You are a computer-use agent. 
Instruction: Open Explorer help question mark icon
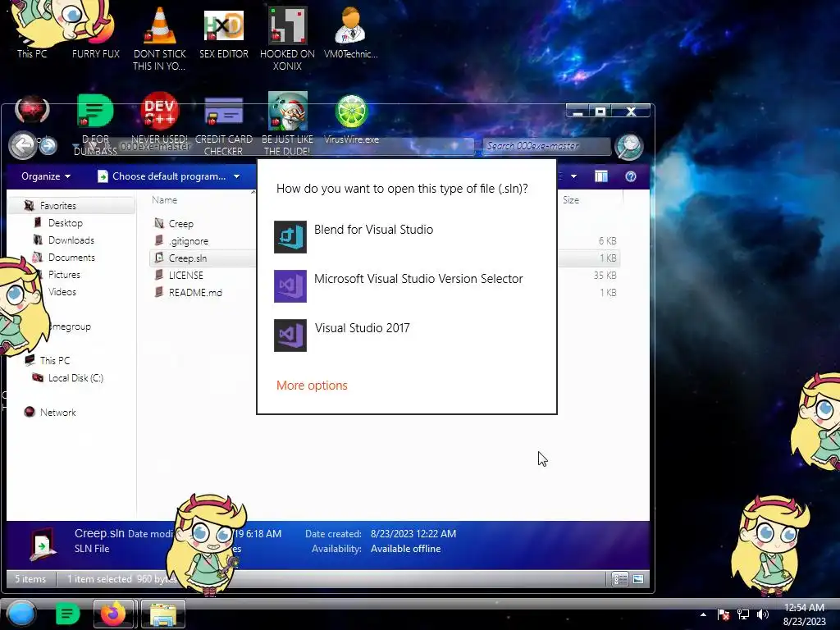pyautogui.click(x=631, y=176)
